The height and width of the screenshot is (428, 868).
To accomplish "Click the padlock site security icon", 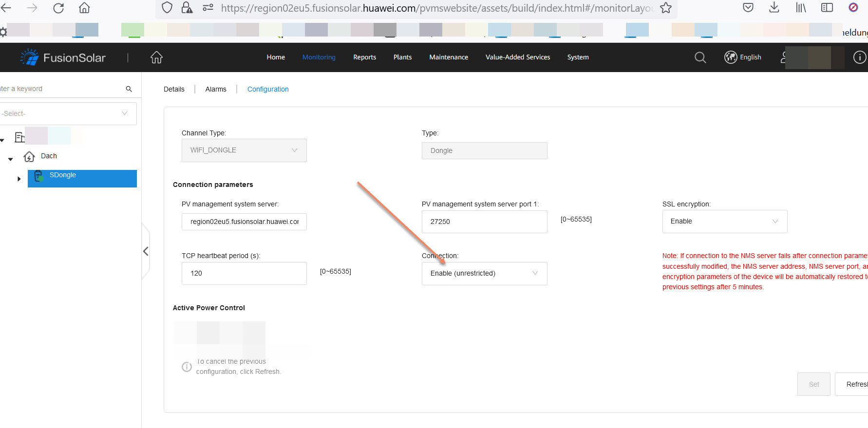I will click(187, 8).
